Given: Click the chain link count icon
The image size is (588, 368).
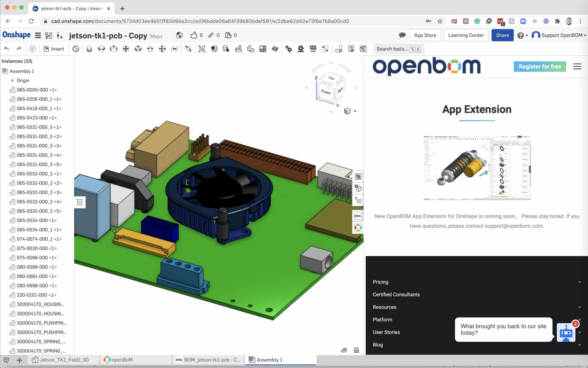Looking at the screenshot, I should [x=211, y=35].
